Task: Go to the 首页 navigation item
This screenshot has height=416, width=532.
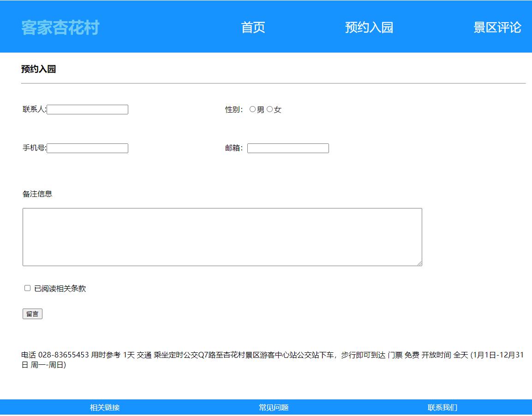Action: 253,28
